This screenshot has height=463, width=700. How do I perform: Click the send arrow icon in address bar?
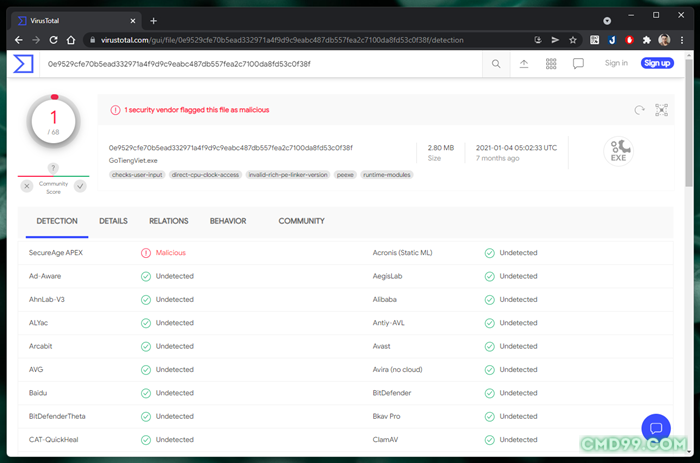point(555,40)
